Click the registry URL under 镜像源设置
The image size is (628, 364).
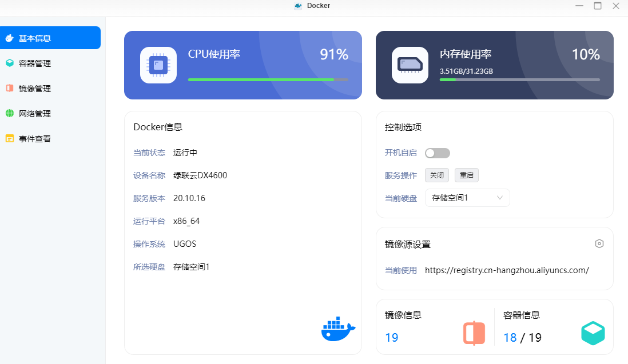[x=507, y=270]
